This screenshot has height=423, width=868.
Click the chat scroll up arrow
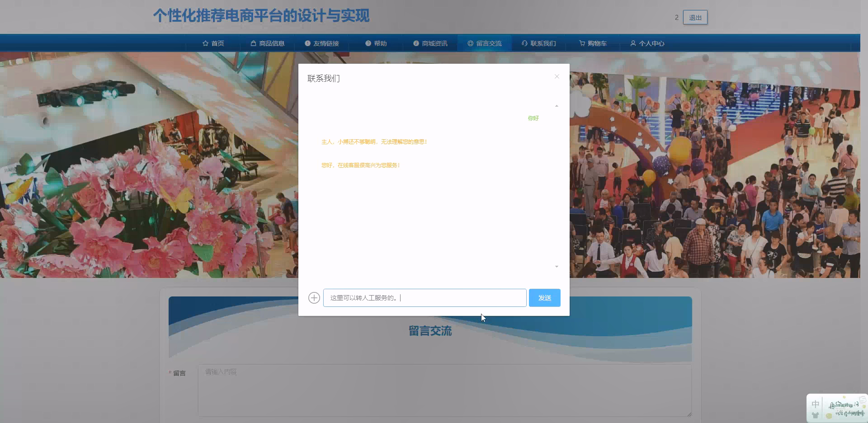[557, 106]
